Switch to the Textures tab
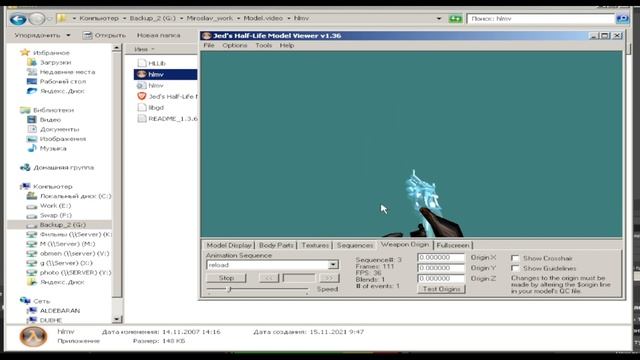Image resolution: width=640 pixels, height=360 pixels. [315, 245]
